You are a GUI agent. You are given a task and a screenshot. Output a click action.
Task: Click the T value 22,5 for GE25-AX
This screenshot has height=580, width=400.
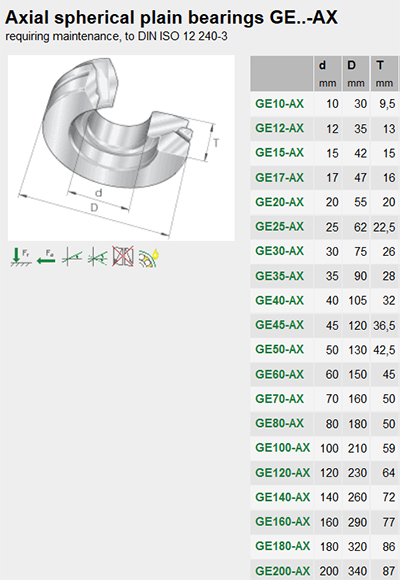pyautogui.click(x=384, y=227)
